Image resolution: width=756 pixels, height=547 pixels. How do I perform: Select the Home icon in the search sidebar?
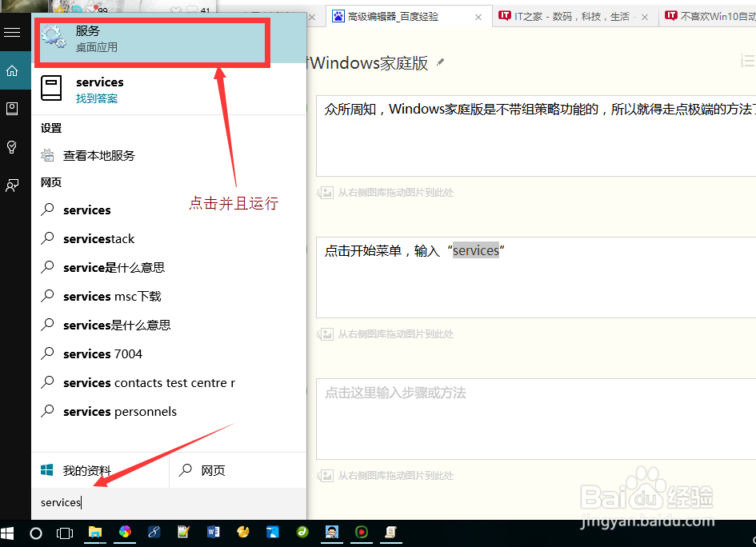click(x=12, y=70)
